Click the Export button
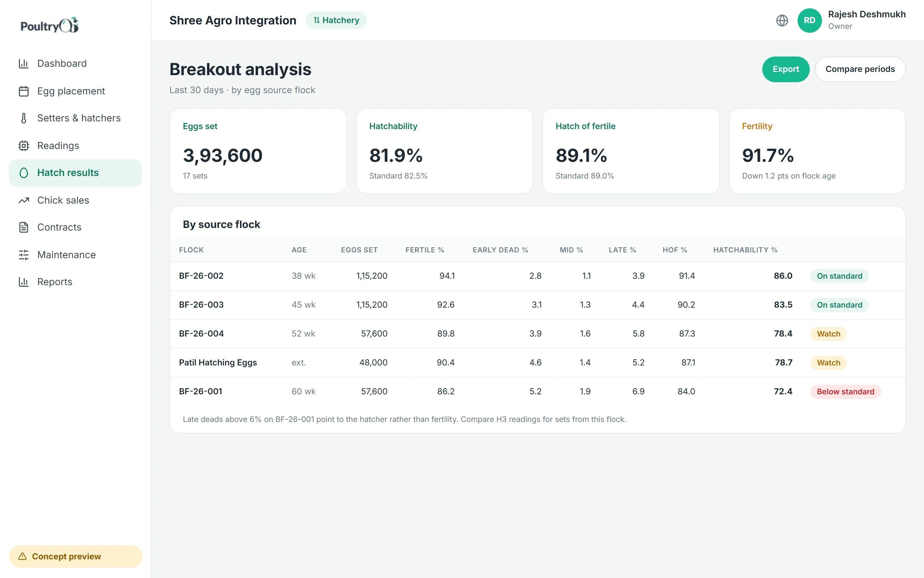This screenshot has height=578, width=924. pyautogui.click(x=786, y=69)
